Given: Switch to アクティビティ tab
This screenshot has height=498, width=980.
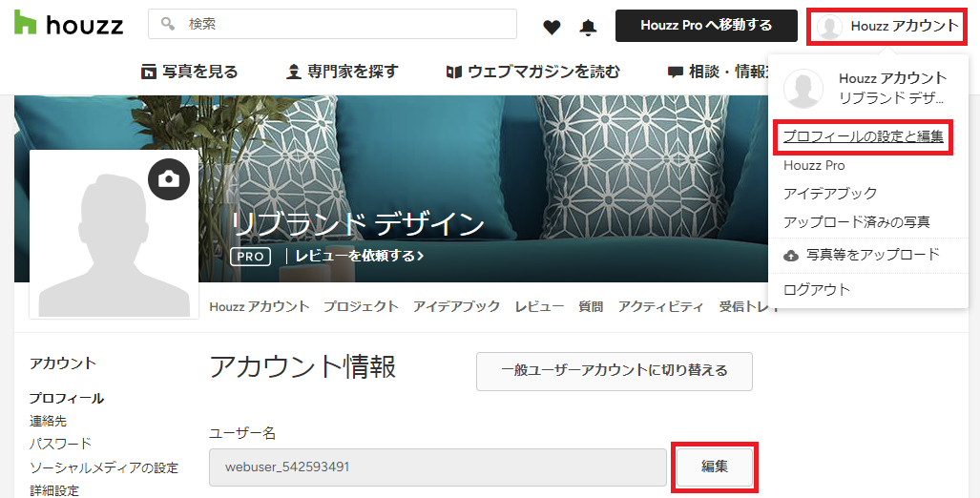Looking at the screenshot, I should (660, 307).
